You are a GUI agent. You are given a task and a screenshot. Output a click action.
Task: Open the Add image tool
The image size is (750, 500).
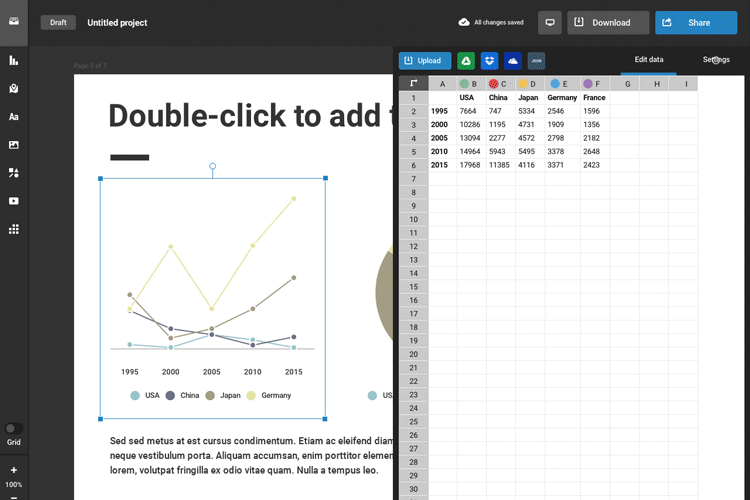tap(14, 144)
